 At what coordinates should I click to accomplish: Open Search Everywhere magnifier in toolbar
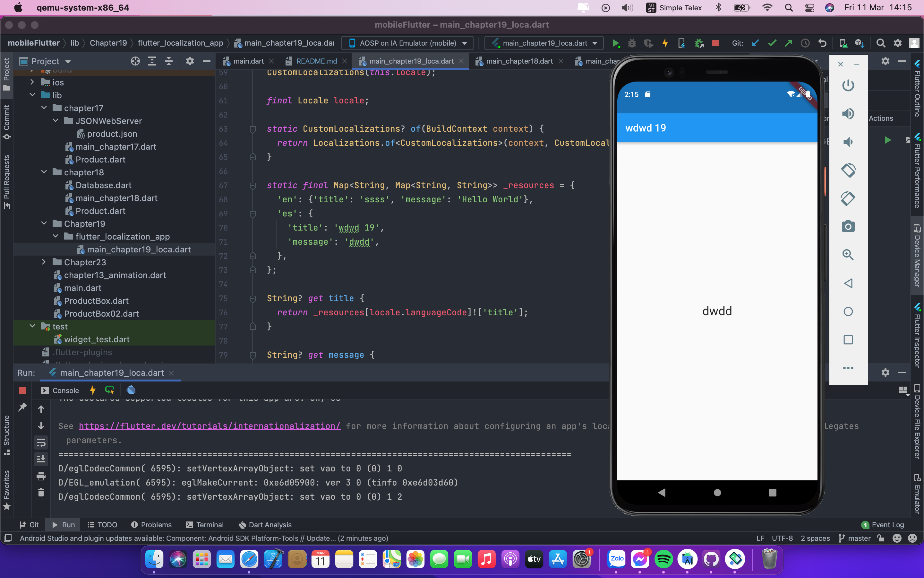tap(880, 43)
